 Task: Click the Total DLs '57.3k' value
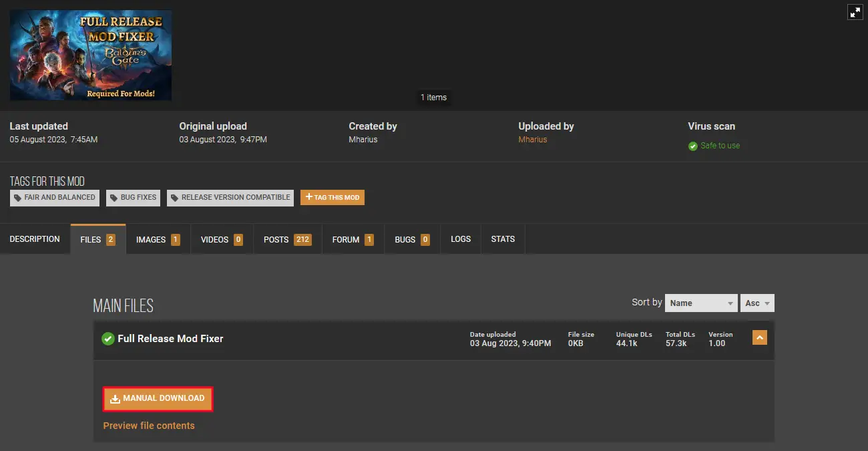(676, 343)
